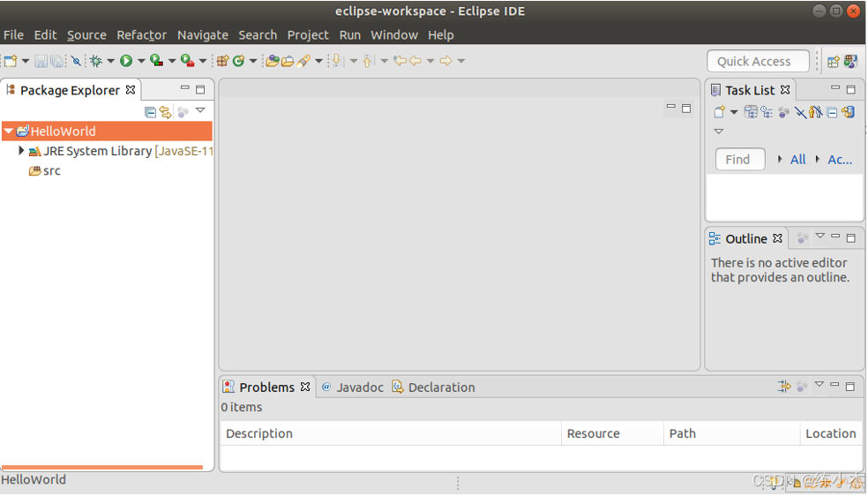Click the Open Type toolbar icon
The image size is (868, 496).
(x=272, y=61)
